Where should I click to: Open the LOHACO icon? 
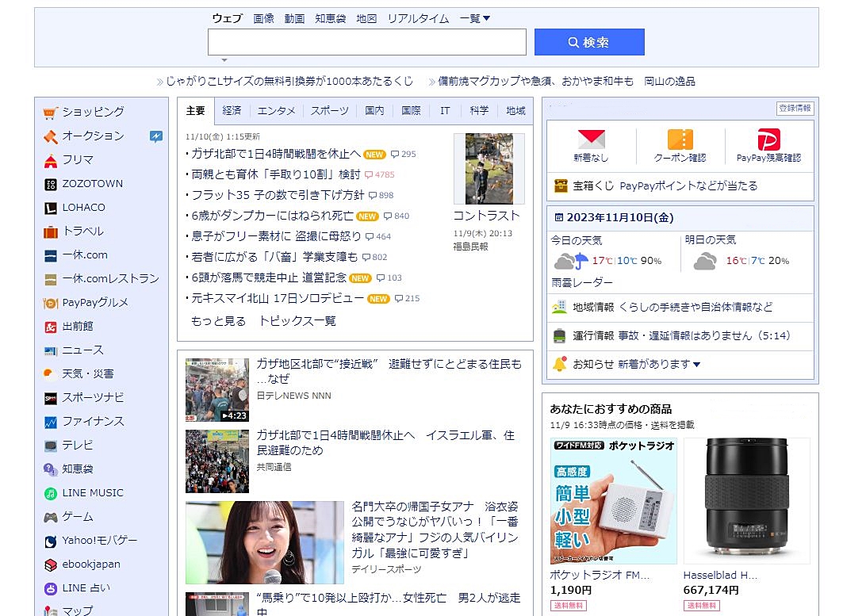click(x=50, y=208)
